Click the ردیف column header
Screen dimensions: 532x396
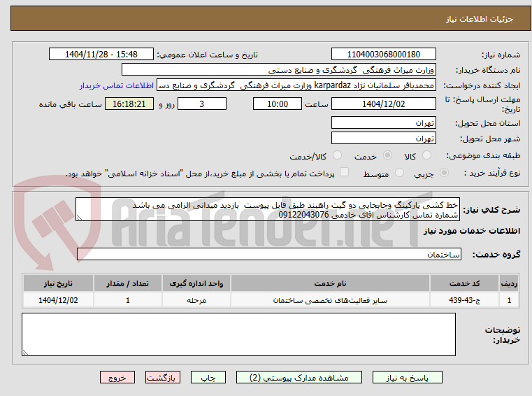coord(509,283)
